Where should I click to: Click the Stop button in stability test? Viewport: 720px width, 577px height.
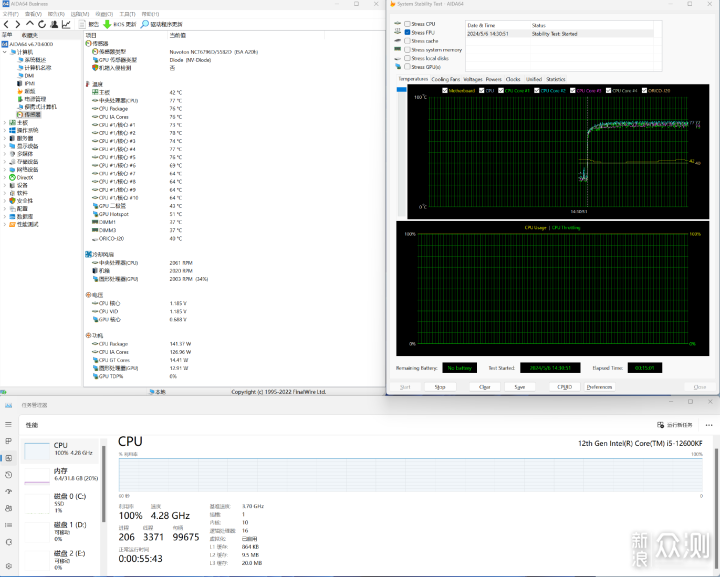point(440,387)
